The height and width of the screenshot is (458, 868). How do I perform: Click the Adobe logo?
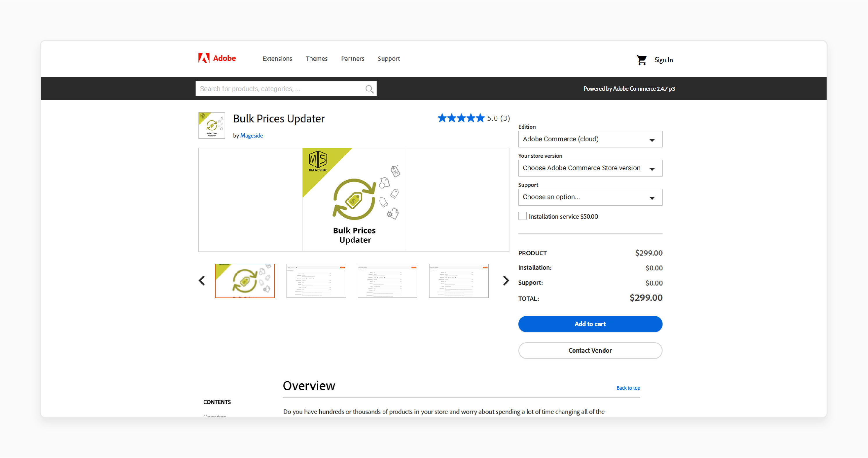[x=217, y=58]
